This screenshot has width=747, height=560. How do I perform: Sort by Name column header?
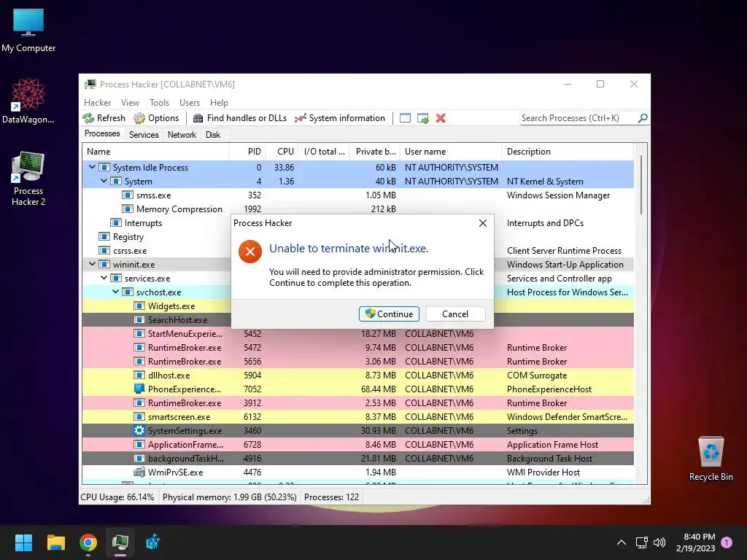(155, 152)
